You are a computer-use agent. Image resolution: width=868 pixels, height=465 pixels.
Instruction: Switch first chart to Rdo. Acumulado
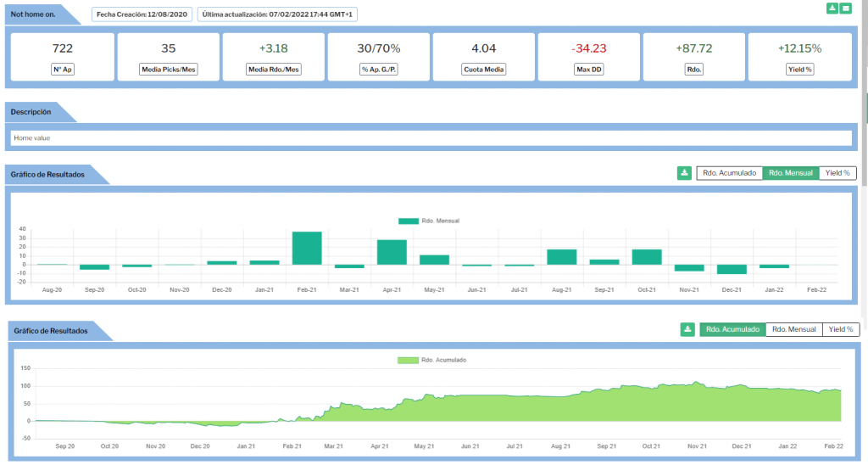tap(729, 173)
